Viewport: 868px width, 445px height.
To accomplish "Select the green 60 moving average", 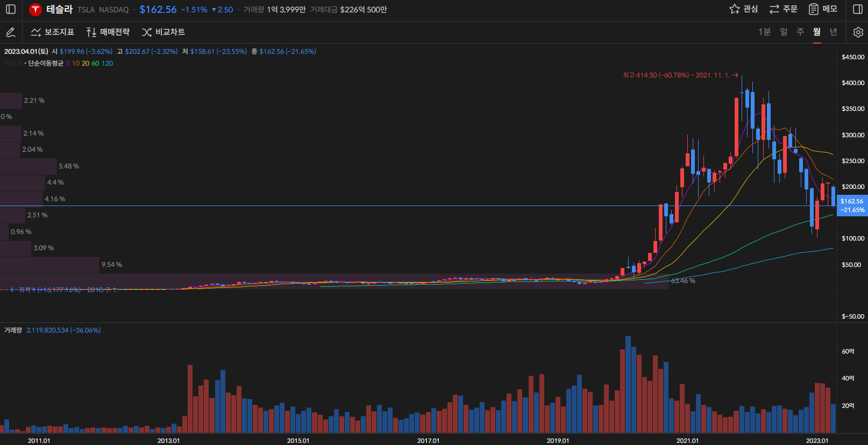I will [95, 63].
